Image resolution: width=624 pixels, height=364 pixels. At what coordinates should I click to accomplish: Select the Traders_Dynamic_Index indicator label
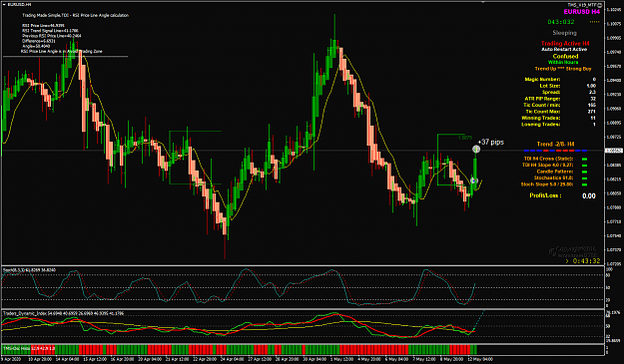pyautogui.click(x=64, y=313)
